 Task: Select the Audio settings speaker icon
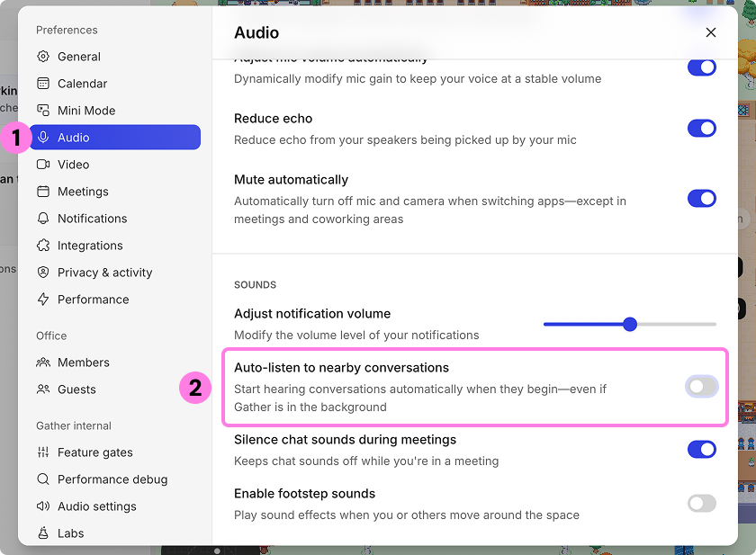pos(43,506)
